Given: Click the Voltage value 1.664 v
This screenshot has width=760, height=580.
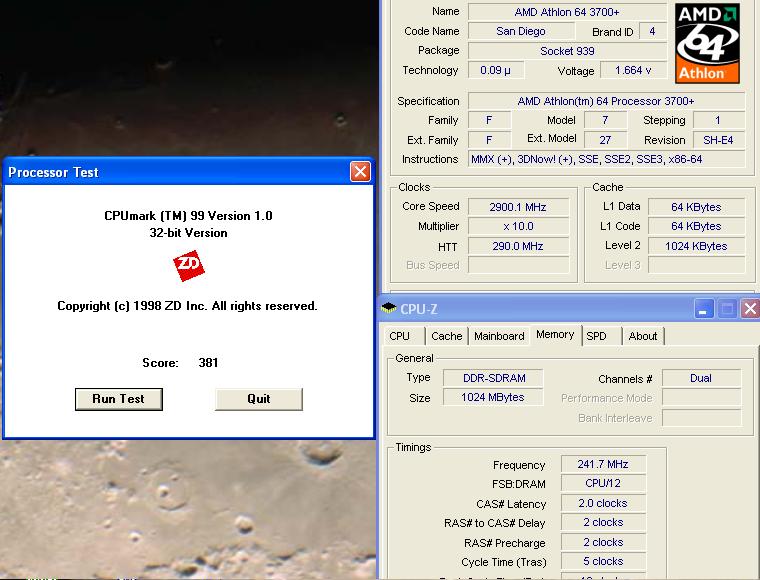Looking at the screenshot, I should click(x=633, y=70).
